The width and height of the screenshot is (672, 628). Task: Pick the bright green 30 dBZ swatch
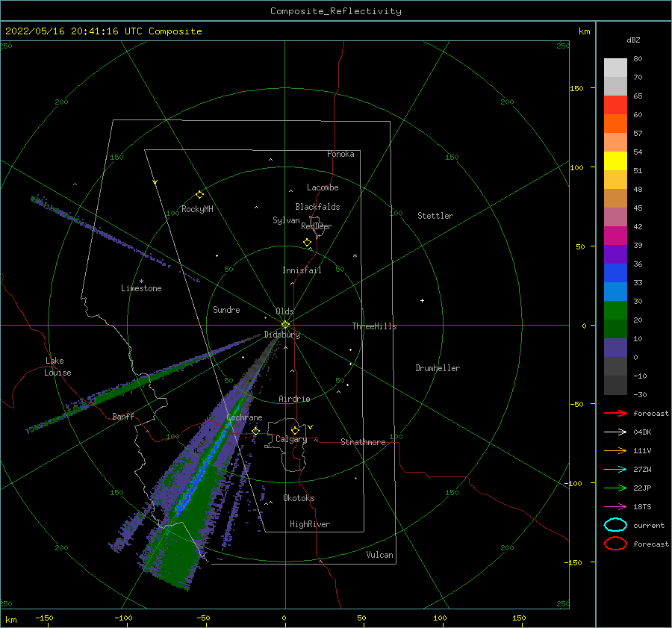coord(615,311)
